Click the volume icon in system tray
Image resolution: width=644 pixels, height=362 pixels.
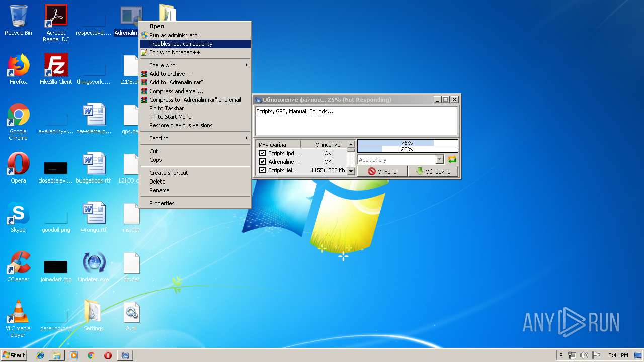tap(584, 355)
